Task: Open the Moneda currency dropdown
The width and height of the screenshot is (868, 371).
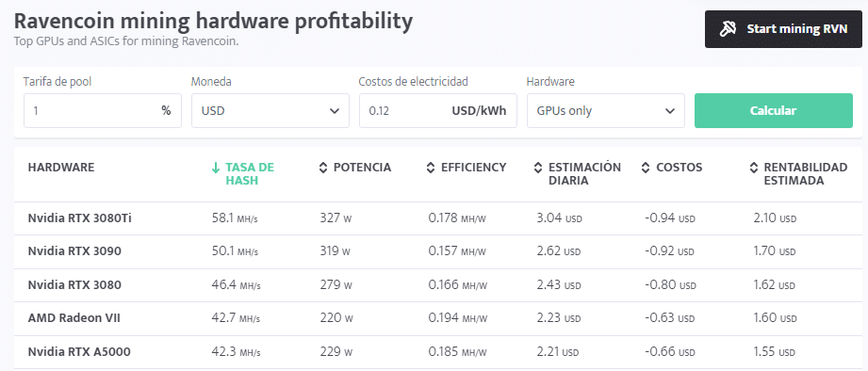Action: click(x=270, y=110)
